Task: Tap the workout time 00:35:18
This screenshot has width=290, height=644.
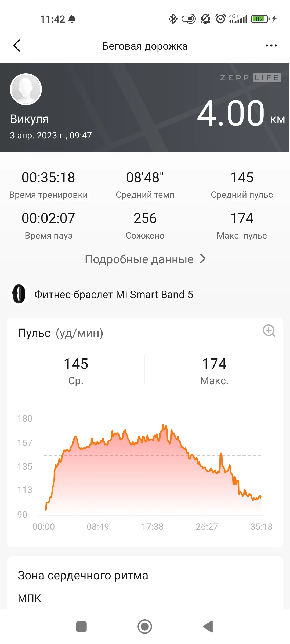Action: (48, 177)
